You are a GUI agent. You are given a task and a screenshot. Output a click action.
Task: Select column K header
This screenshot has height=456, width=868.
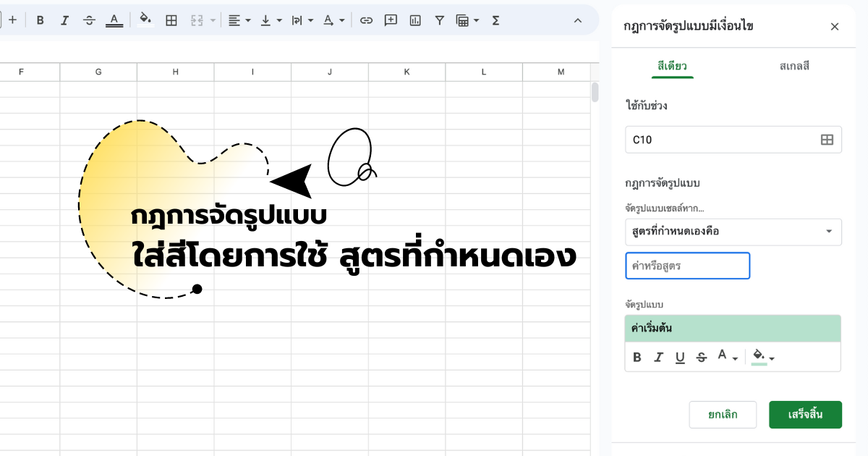407,72
